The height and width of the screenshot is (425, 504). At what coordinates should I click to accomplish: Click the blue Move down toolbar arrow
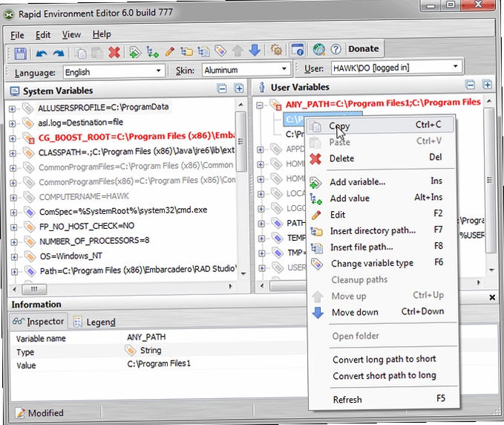[x=255, y=51]
